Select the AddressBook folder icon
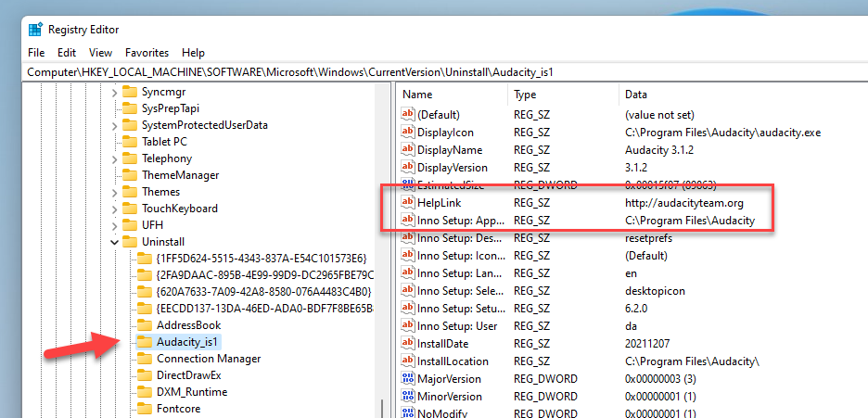 144,325
